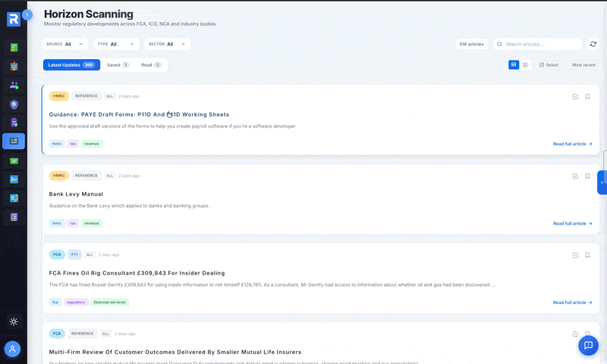
Task: Refresh the articles list
Action: [593, 44]
